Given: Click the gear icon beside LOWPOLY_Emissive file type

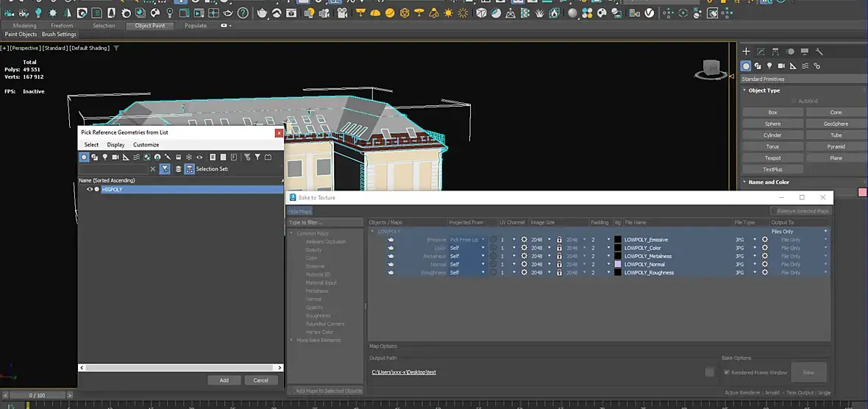Looking at the screenshot, I should (x=765, y=240).
